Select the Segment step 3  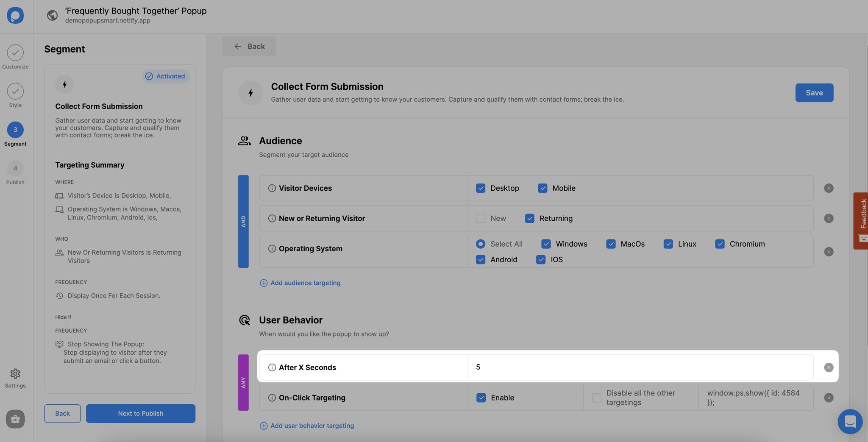(15, 134)
